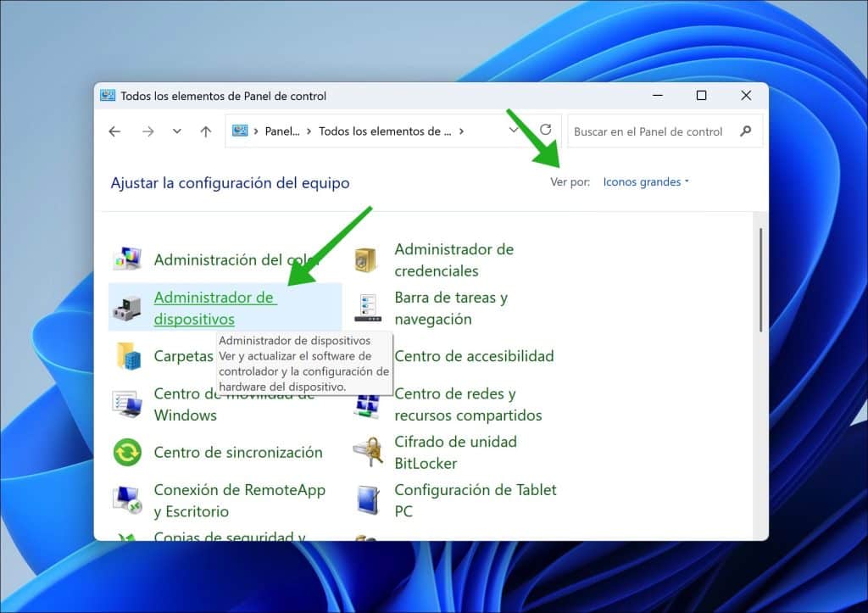
Task: Open the Administrador de credenciales safe icon
Action: tap(365, 259)
